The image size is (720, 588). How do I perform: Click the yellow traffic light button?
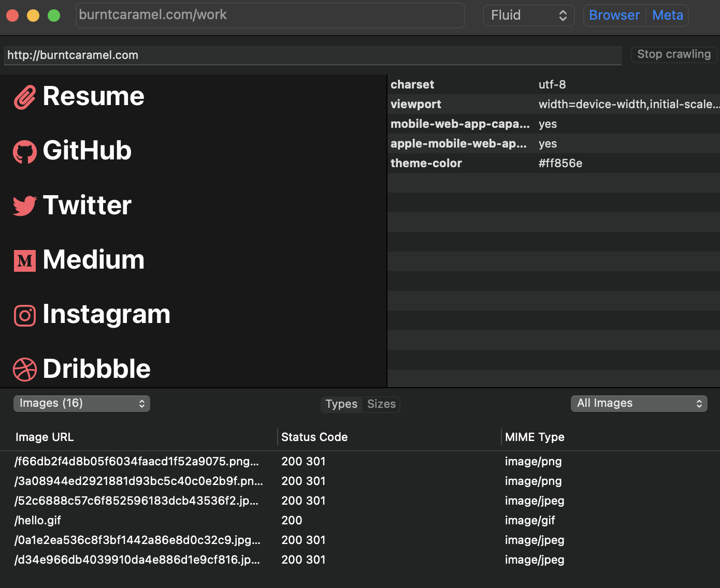33,16
